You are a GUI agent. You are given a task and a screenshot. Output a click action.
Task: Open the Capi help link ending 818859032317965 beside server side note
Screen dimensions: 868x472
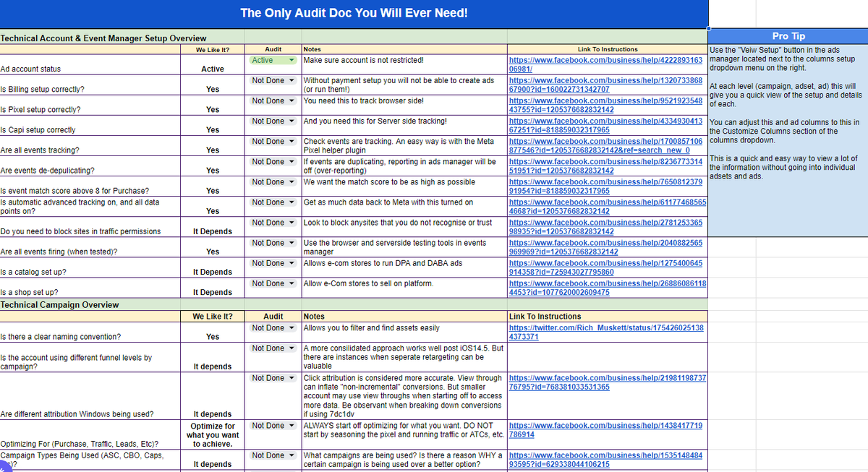pos(606,125)
